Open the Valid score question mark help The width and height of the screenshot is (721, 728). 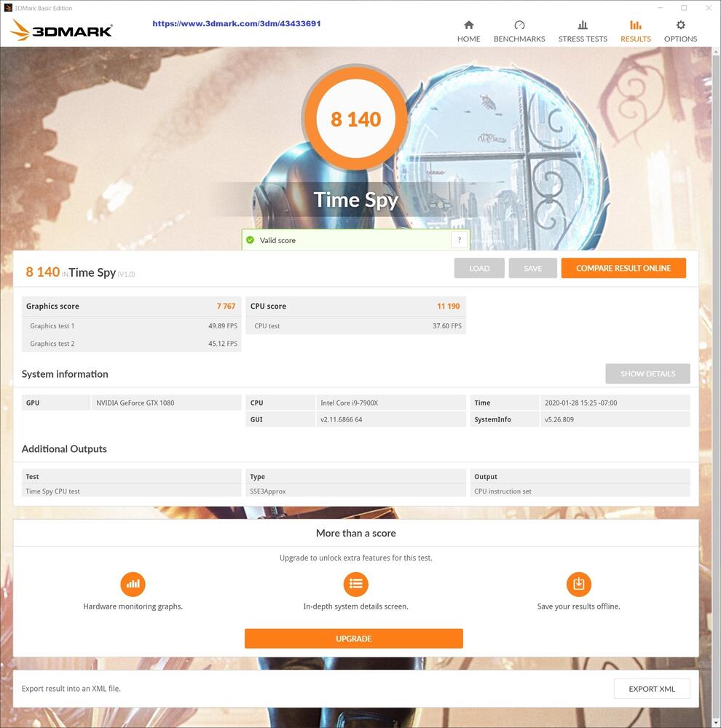point(460,240)
